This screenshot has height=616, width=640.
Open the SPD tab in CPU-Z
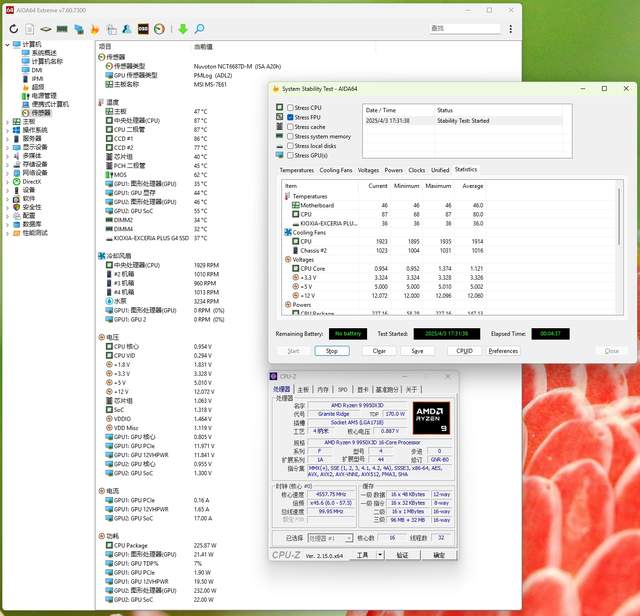pos(342,389)
